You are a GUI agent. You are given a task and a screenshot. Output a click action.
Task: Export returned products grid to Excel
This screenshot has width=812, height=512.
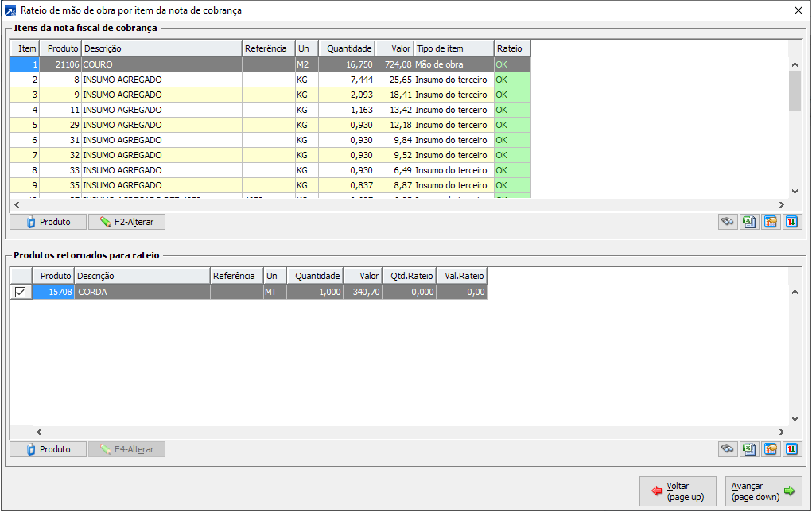(x=749, y=449)
